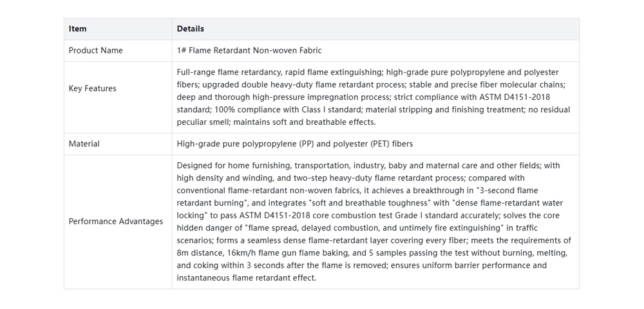Click the "Material" row label
644x309 pixels.
coord(84,144)
